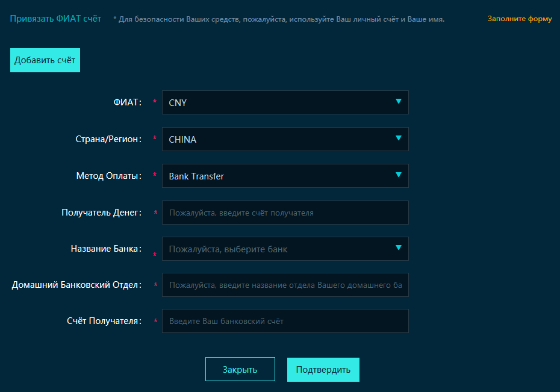Open the Заполните форму link
560x392 pixels.
coord(519,19)
